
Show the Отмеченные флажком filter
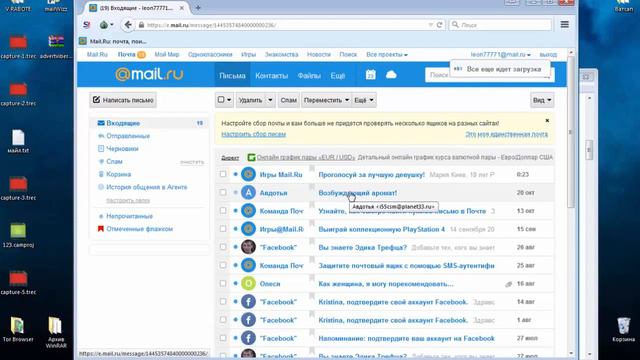[139, 229]
